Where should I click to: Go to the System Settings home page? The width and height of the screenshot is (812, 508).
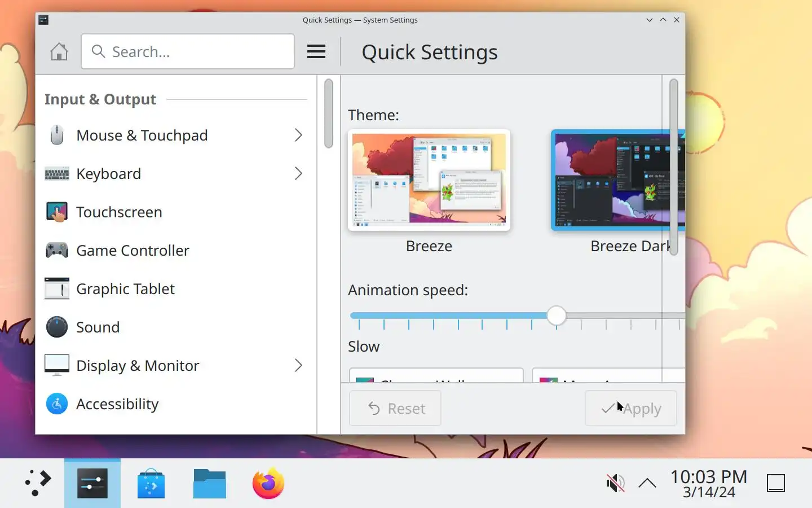pos(59,52)
